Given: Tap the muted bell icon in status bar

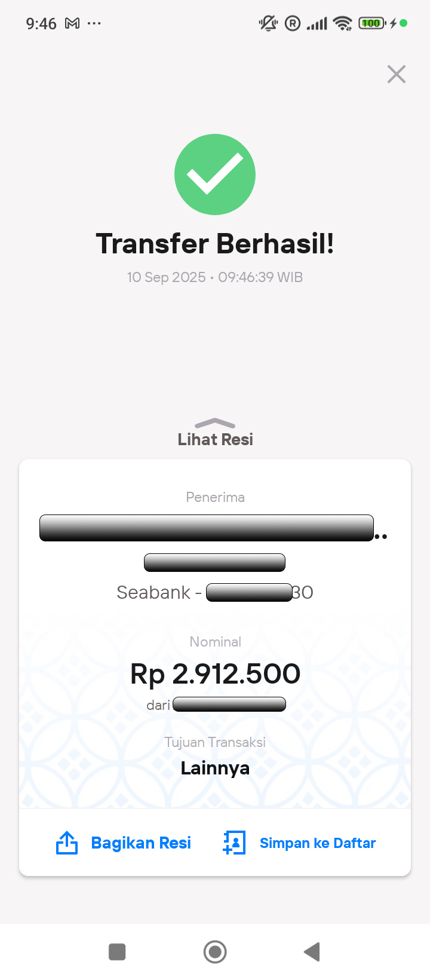Looking at the screenshot, I should (268, 23).
